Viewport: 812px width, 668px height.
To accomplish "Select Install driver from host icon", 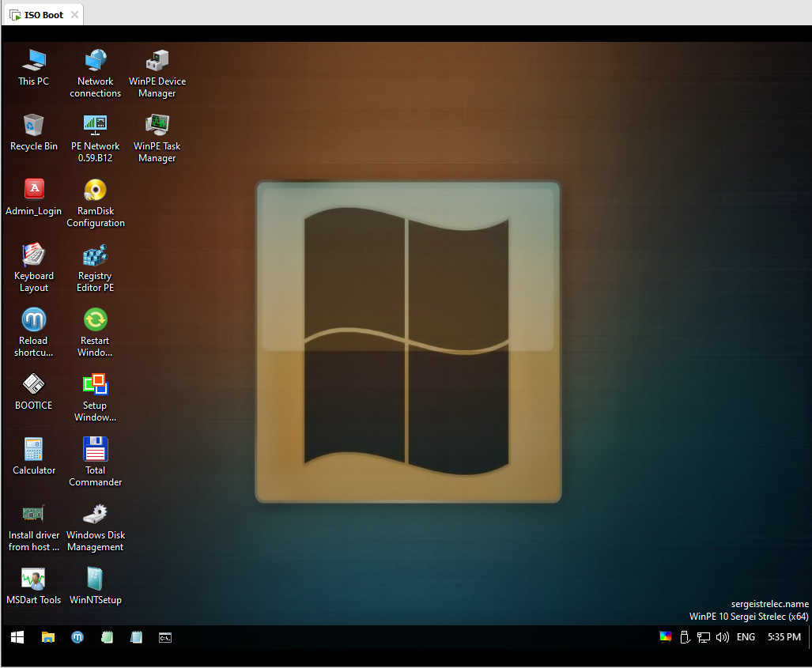I will pyautogui.click(x=34, y=527).
